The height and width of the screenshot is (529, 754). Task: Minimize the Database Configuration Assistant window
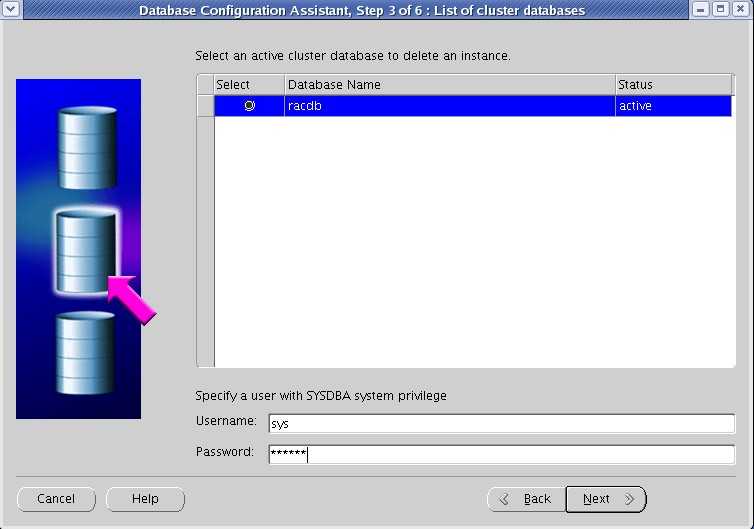pyautogui.click(x=701, y=9)
